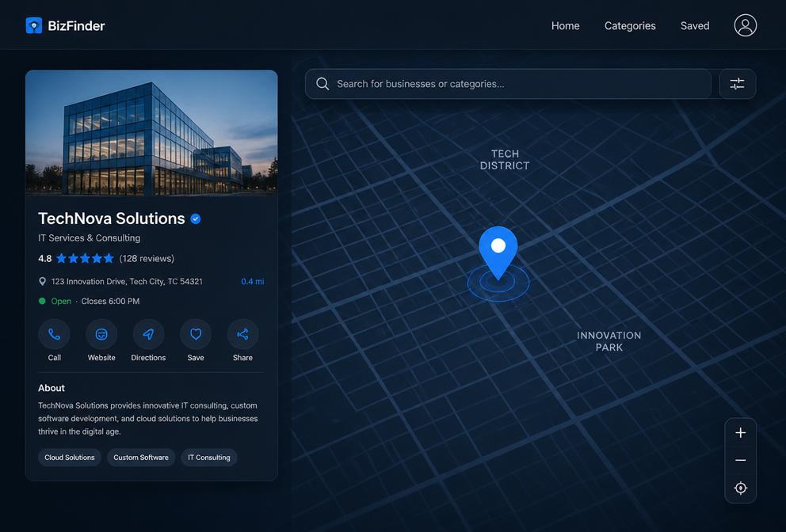Open the (128 reviews) link
Viewport: 786px width, 532px height.
click(x=147, y=259)
